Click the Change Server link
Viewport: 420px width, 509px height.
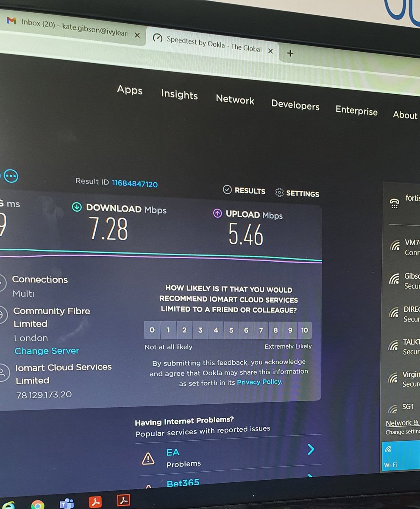click(x=47, y=351)
